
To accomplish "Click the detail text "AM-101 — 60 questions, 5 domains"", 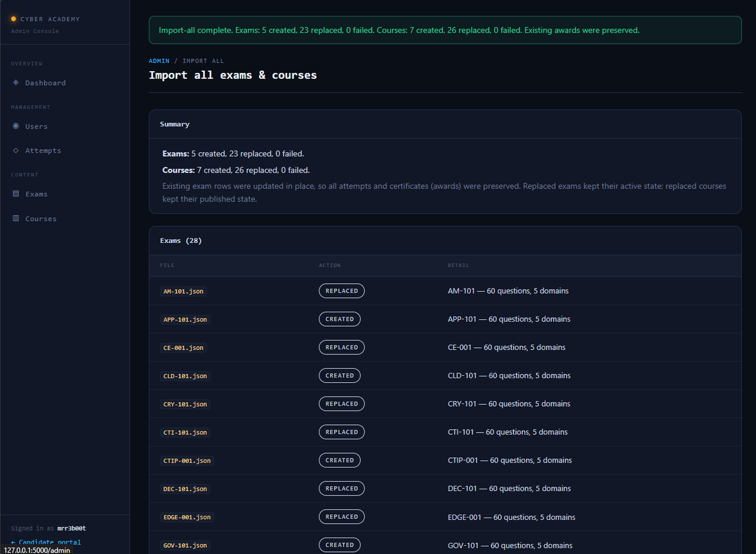I will coord(508,291).
